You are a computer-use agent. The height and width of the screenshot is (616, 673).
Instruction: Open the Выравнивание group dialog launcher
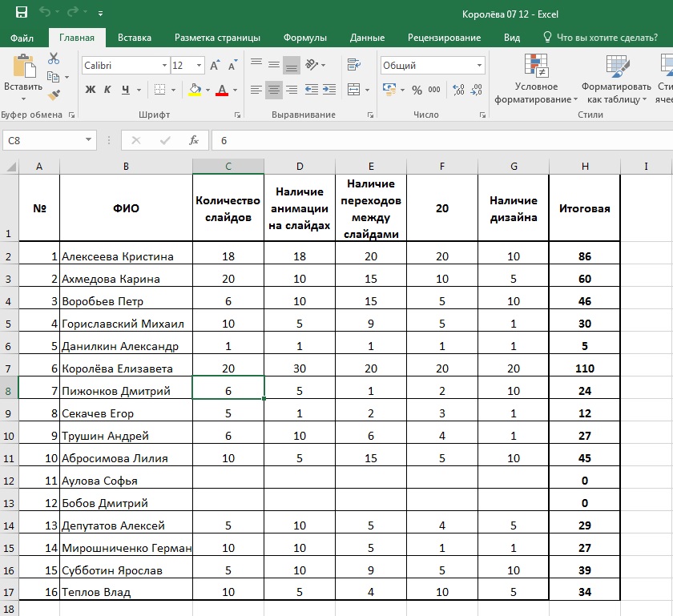pyautogui.click(x=370, y=115)
